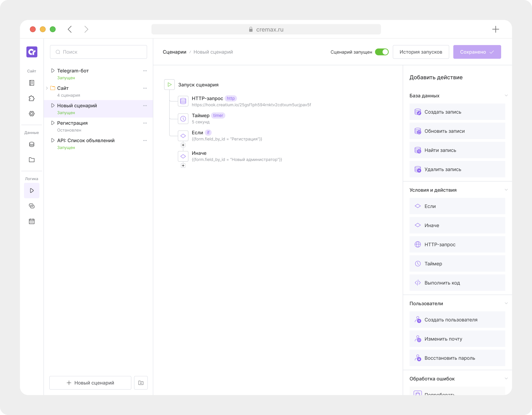Click the cremax.ru address bar
Screen dimensions: 532x415
click(266, 29)
